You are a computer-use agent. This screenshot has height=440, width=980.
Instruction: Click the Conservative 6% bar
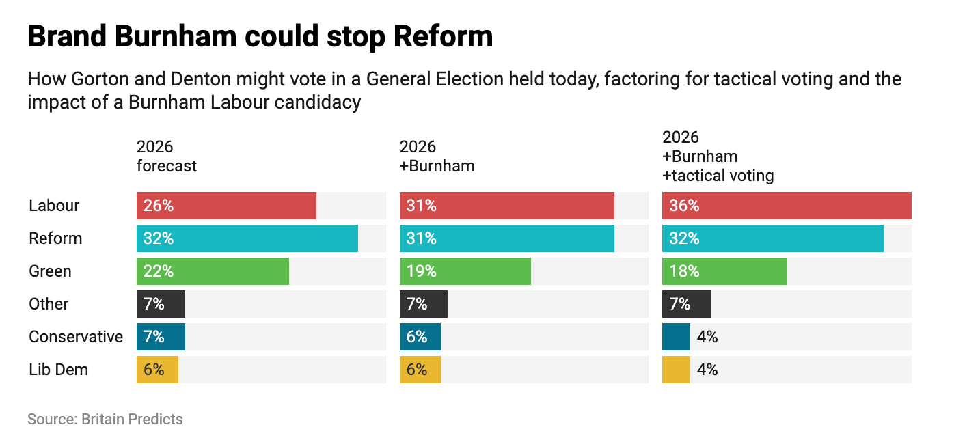pyautogui.click(x=420, y=337)
